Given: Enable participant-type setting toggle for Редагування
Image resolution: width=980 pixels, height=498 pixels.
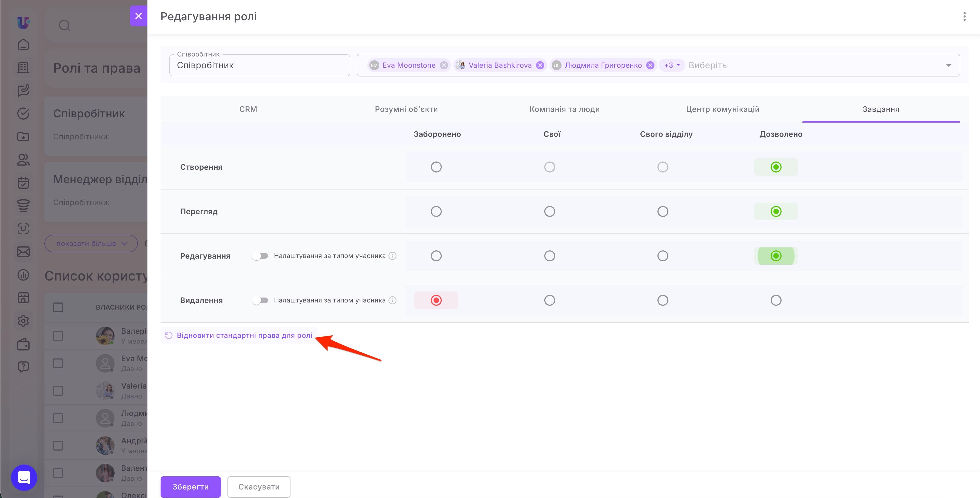Looking at the screenshot, I should pos(260,256).
